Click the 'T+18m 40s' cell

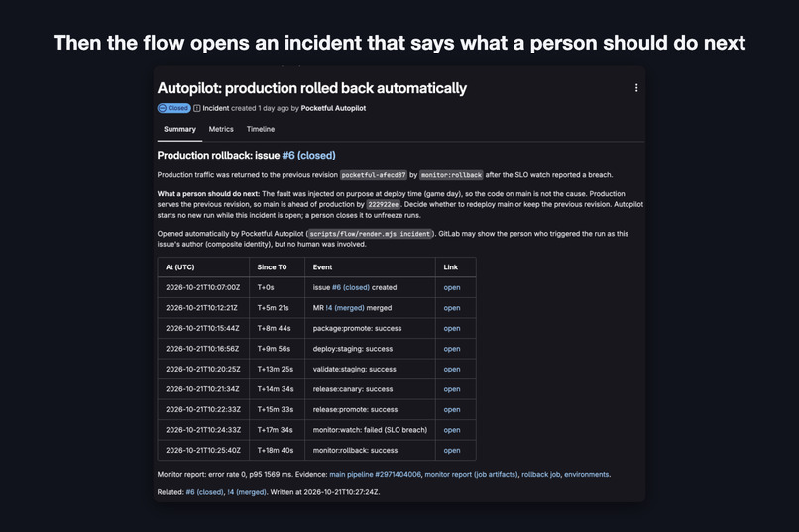coord(276,451)
